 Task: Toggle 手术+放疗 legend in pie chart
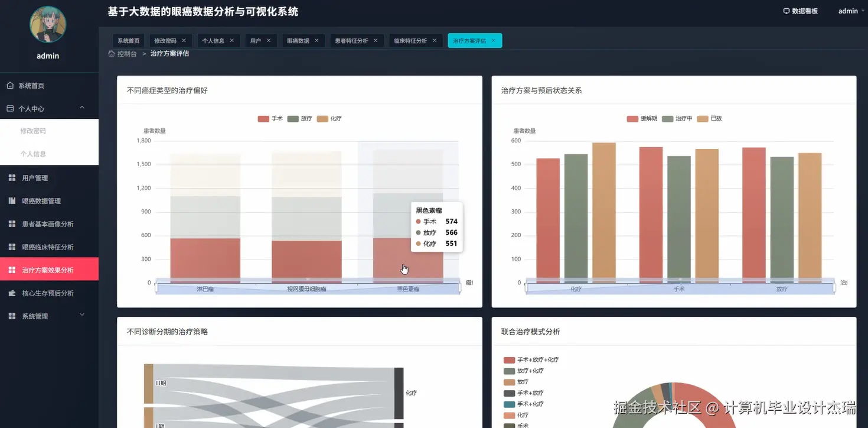click(524, 393)
